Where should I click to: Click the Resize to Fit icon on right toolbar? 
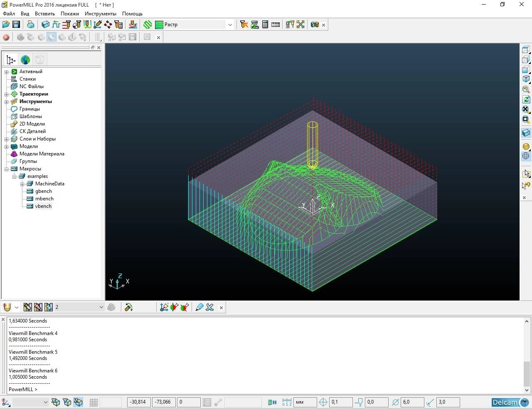tap(526, 109)
